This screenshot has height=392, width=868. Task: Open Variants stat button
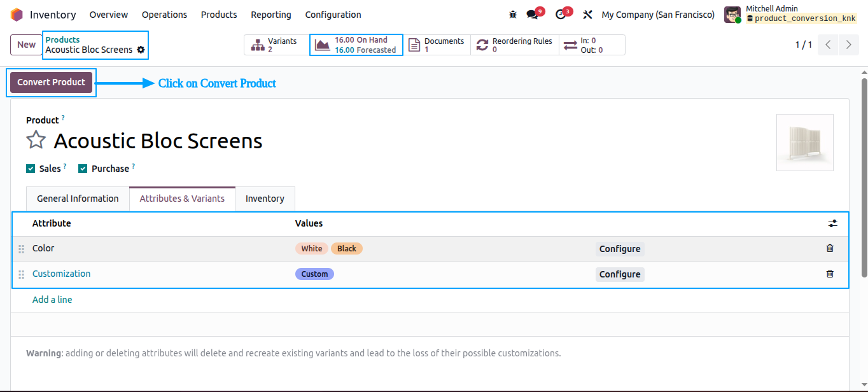276,45
